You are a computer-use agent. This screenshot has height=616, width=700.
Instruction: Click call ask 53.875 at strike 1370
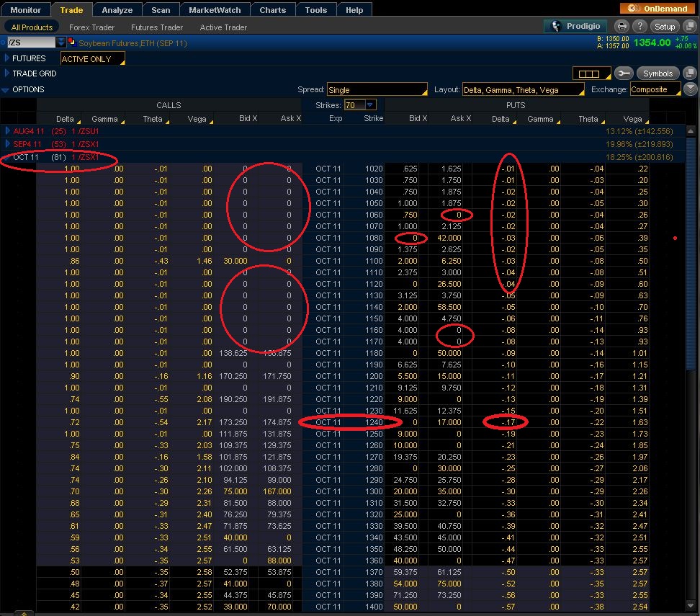[279, 572]
